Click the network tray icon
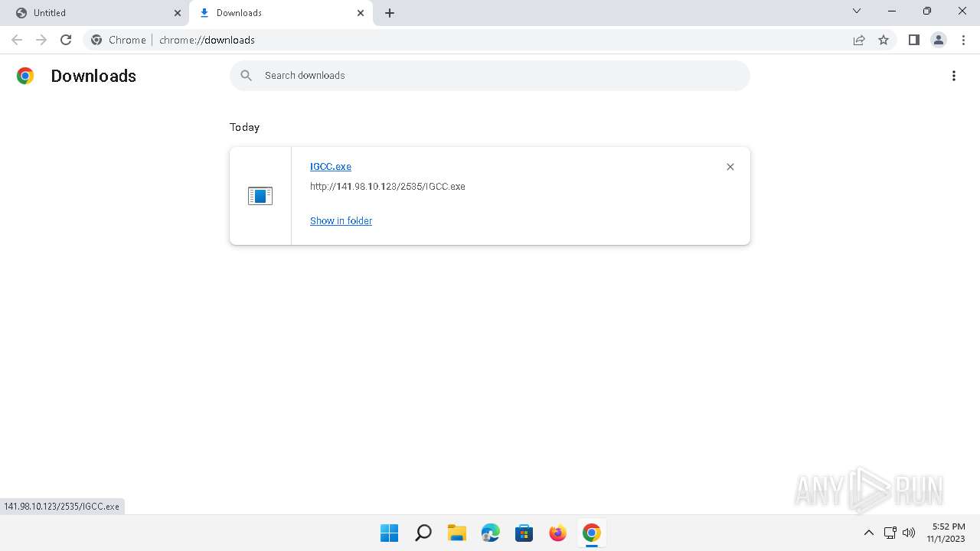The width and height of the screenshot is (980, 551). 890,533
